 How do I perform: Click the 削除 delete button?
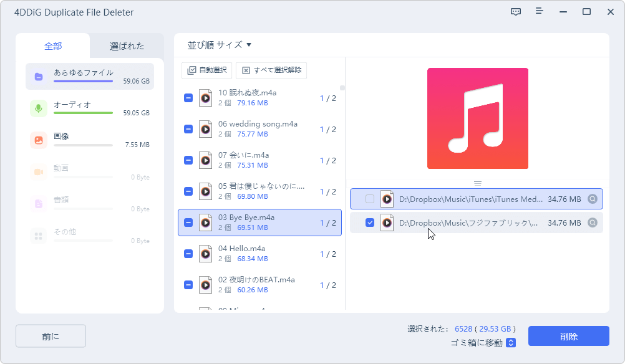(x=569, y=337)
